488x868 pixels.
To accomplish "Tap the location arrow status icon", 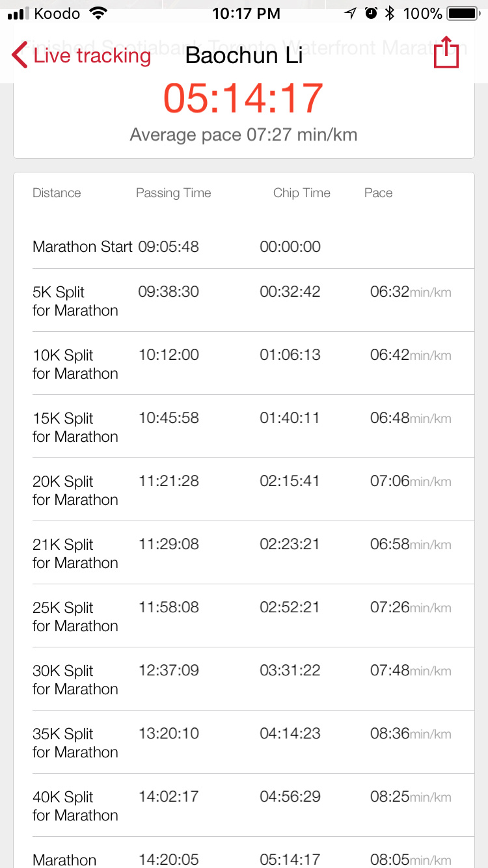I will tap(351, 13).
